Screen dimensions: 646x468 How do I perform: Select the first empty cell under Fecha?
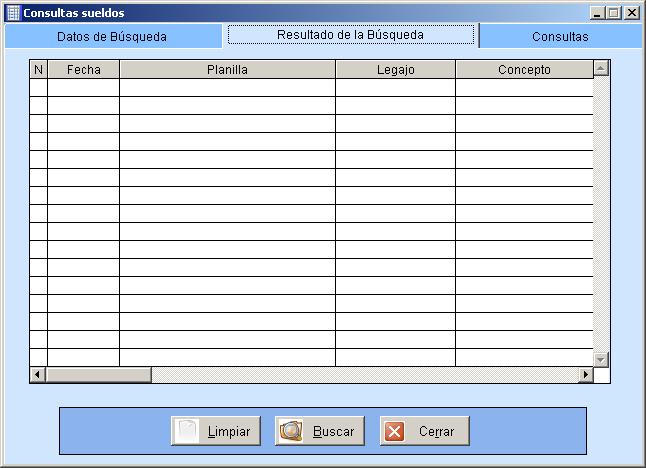(83, 88)
